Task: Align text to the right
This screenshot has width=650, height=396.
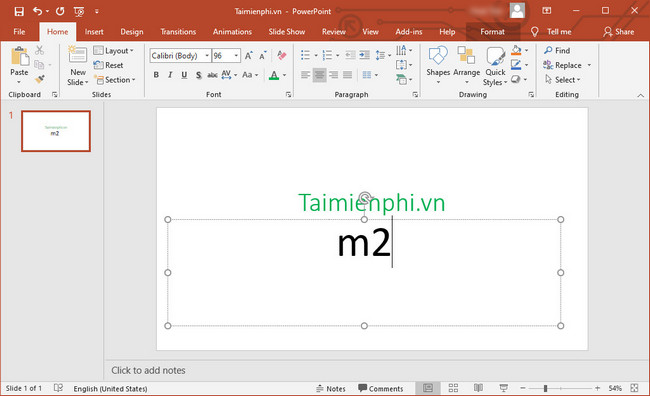Action: coord(333,75)
